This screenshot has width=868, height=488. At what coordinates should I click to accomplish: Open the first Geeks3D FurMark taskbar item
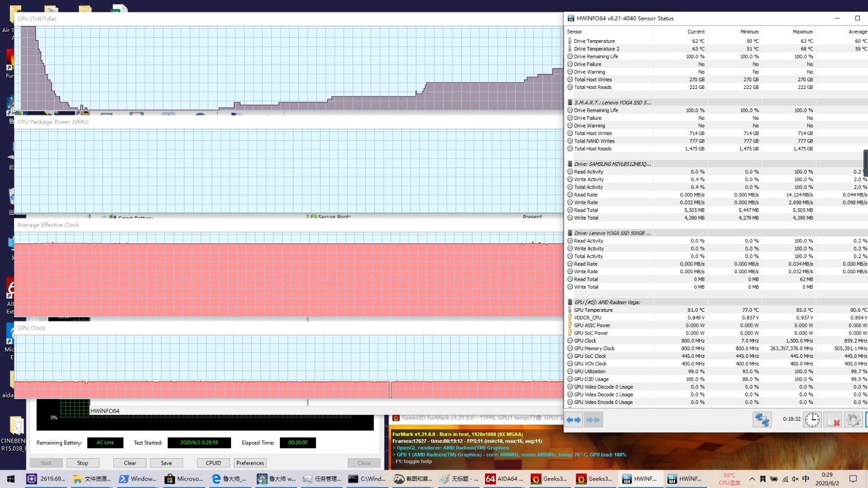[550, 479]
